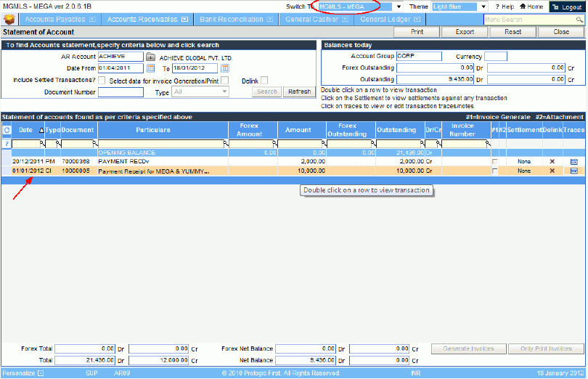Image resolution: width=588 pixels, height=379 pixels.
Task: Open the AR Account lookup folder icon
Action: (150, 57)
